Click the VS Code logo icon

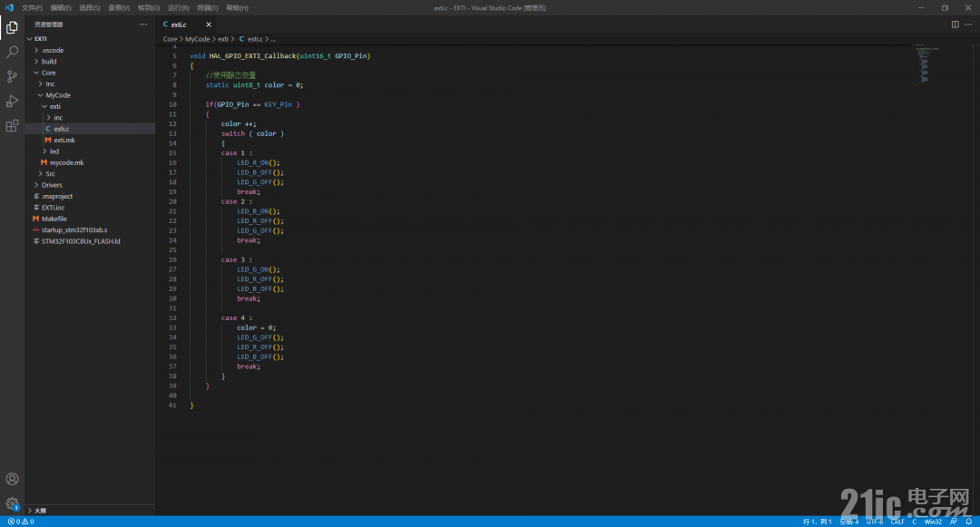[9, 7]
